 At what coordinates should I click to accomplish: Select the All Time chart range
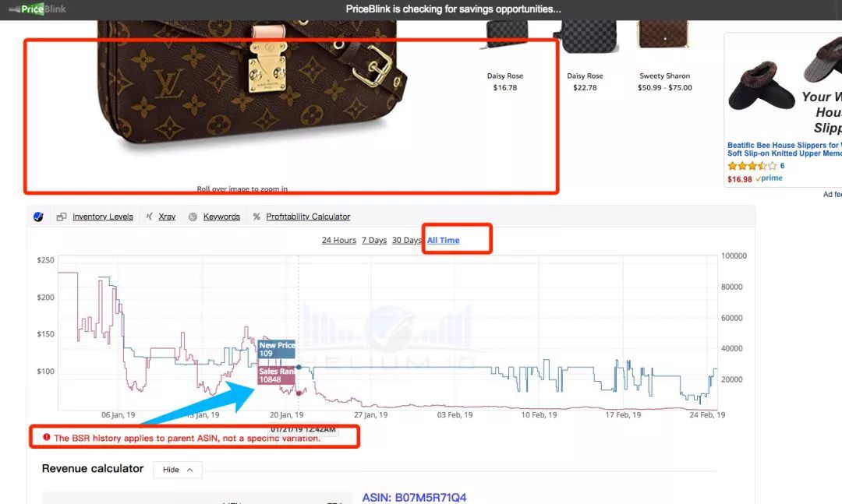[443, 240]
